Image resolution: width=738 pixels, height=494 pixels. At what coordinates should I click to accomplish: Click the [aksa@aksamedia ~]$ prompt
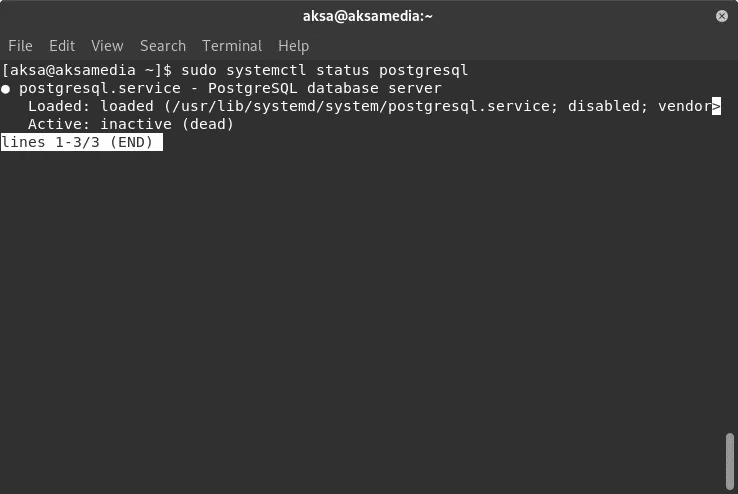coord(87,70)
